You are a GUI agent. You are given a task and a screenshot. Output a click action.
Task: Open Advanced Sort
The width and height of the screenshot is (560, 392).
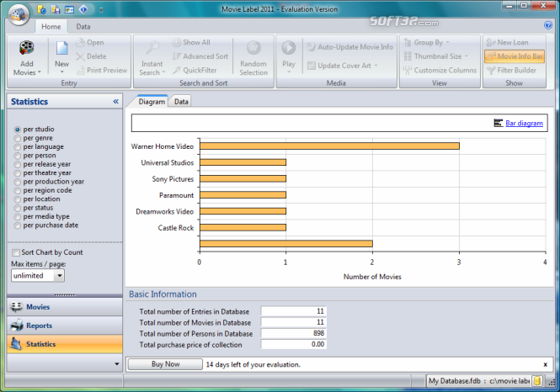[x=200, y=56]
